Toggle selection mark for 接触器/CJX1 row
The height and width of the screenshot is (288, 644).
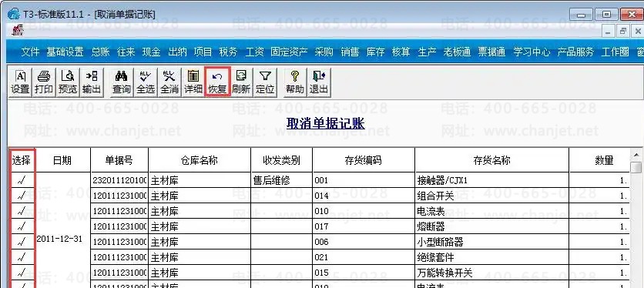point(22,180)
